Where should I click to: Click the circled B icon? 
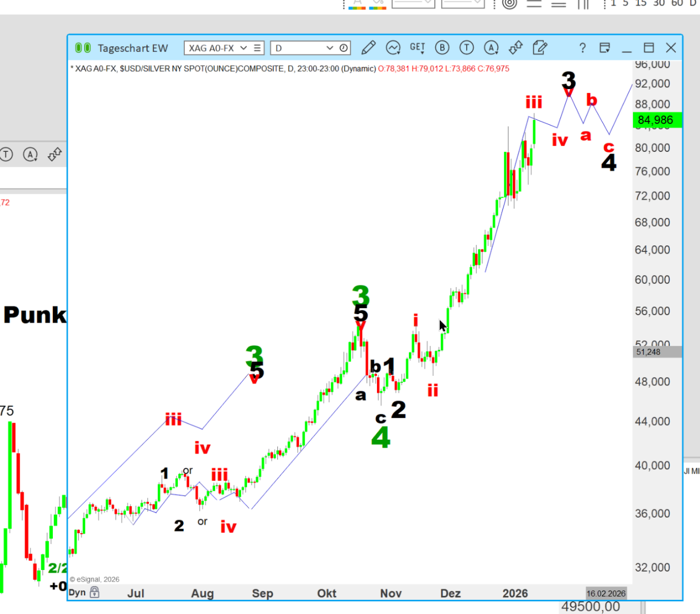click(442, 48)
